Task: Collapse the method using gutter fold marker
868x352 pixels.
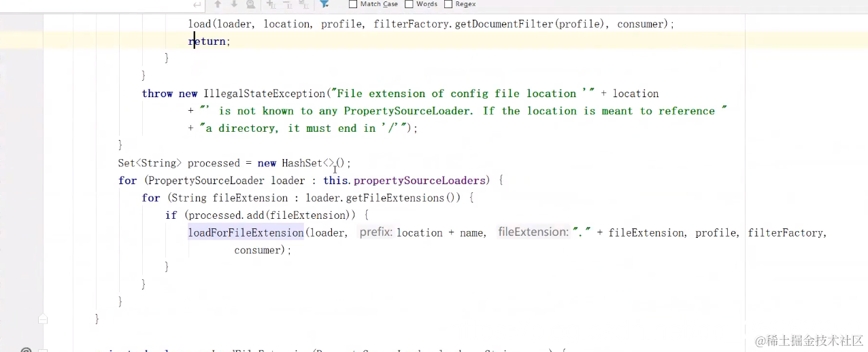Action: click(43, 319)
